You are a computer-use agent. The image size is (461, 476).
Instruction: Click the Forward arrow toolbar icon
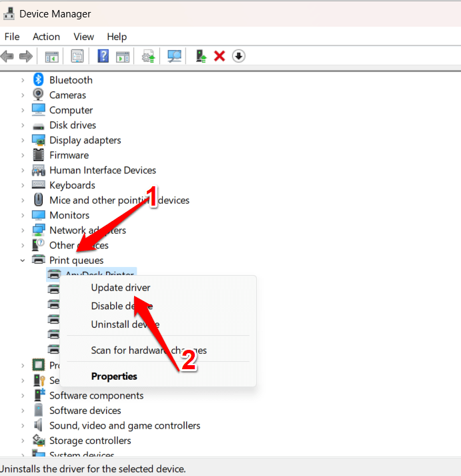pos(26,56)
